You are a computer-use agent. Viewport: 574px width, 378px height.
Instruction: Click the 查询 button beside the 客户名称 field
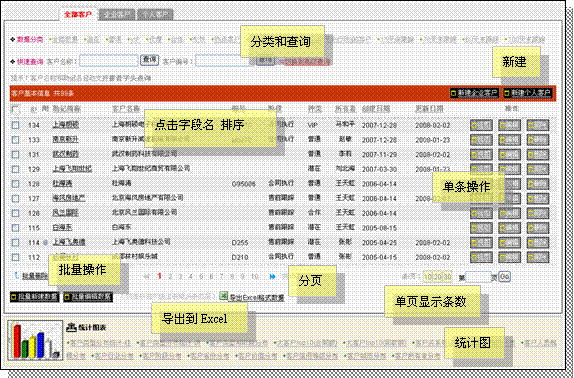pos(149,60)
